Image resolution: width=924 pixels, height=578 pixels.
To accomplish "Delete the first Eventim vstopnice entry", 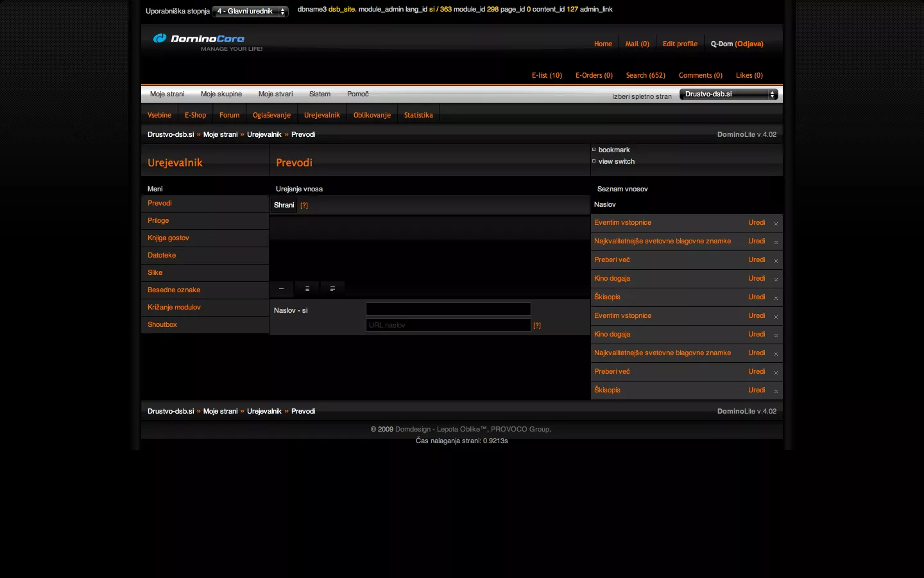I will (x=776, y=223).
